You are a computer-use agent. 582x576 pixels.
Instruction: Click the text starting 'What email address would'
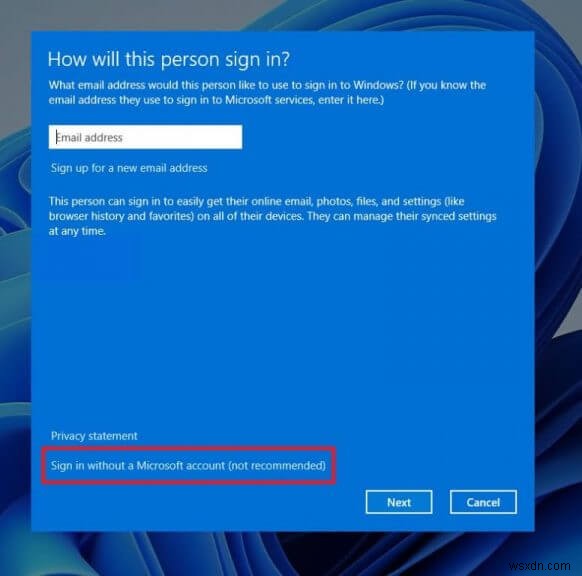267,92
